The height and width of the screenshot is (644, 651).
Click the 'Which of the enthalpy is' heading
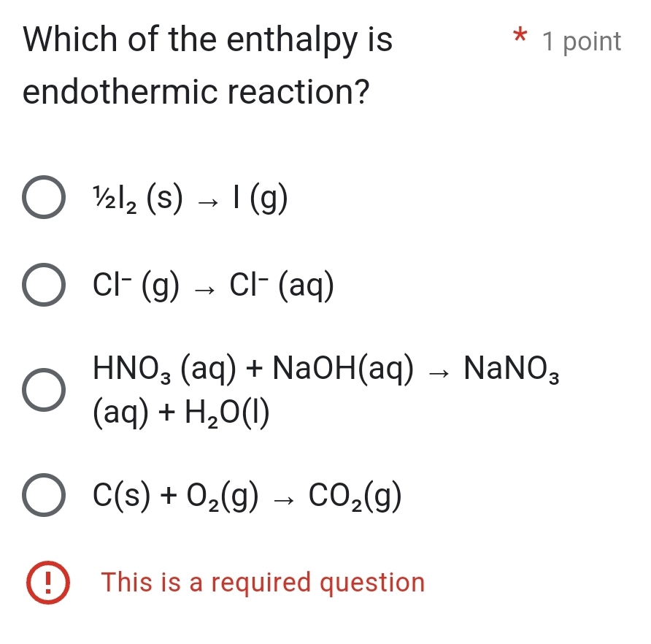pyautogui.click(x=207, y=39)
